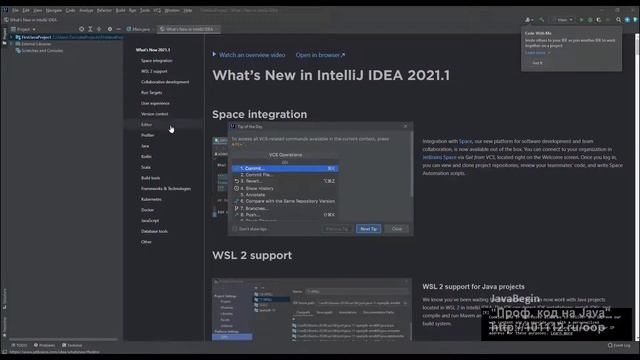640x360 pixels.
Task: Jump to Run Targets in contents
Action: pyautogui.click(x=151, y=93)
